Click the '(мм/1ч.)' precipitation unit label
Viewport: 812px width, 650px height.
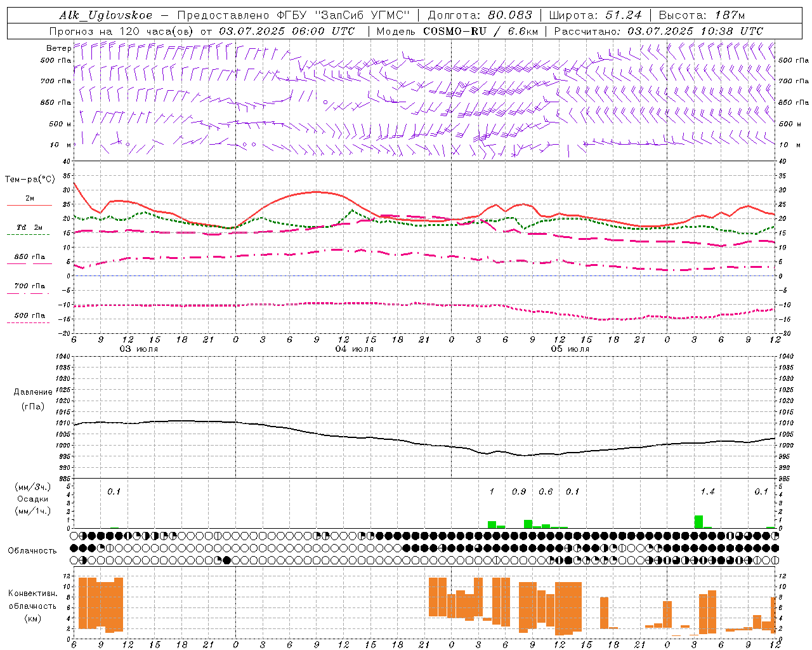click(x=32, y=511)
